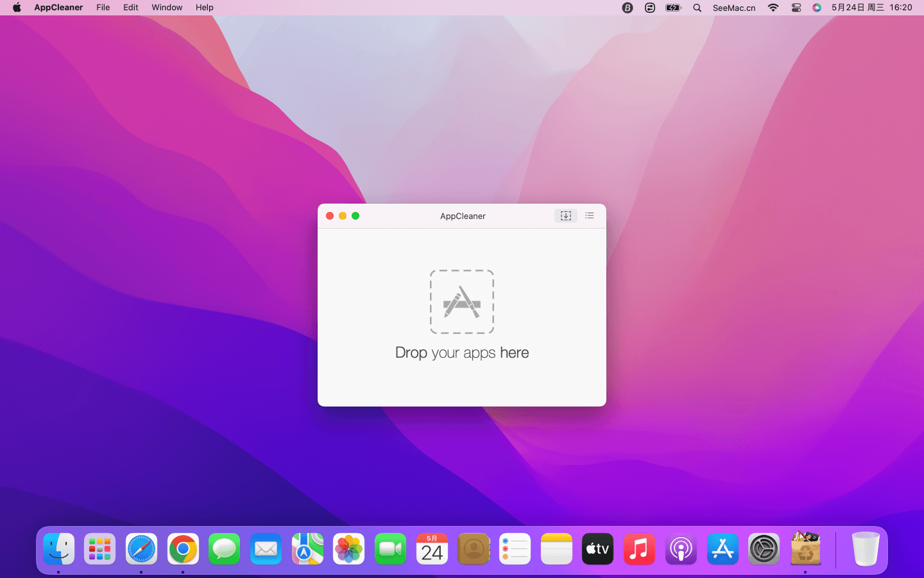Open the Window menu
Viewport: 924px width, 578px height.
167,8
